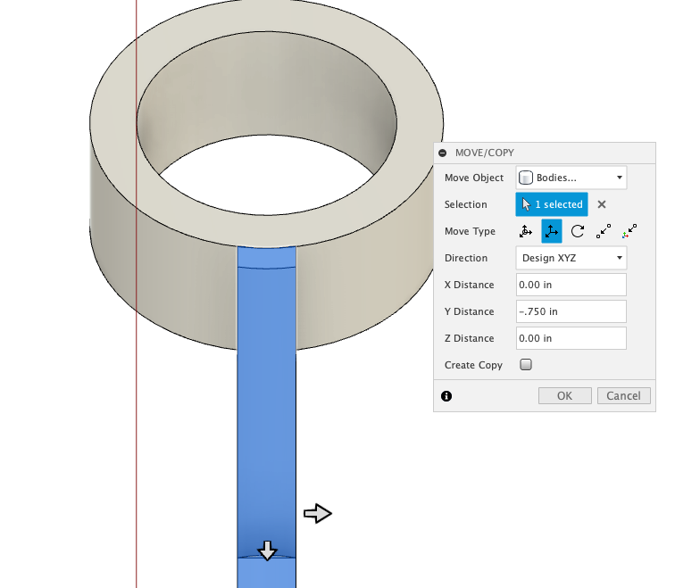Click the downward arrow manipulator on body
This screenshot has width=700, height=588.
click(x=268, y=551)
